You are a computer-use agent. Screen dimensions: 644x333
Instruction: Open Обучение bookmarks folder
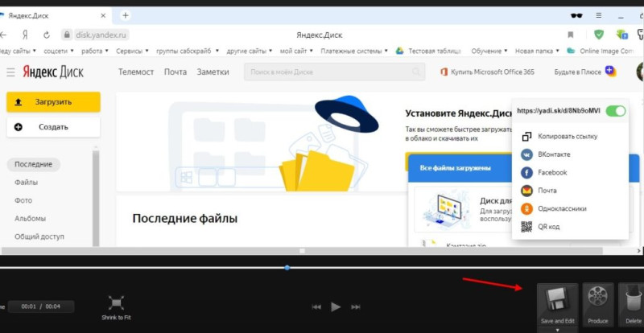(489, 51)
